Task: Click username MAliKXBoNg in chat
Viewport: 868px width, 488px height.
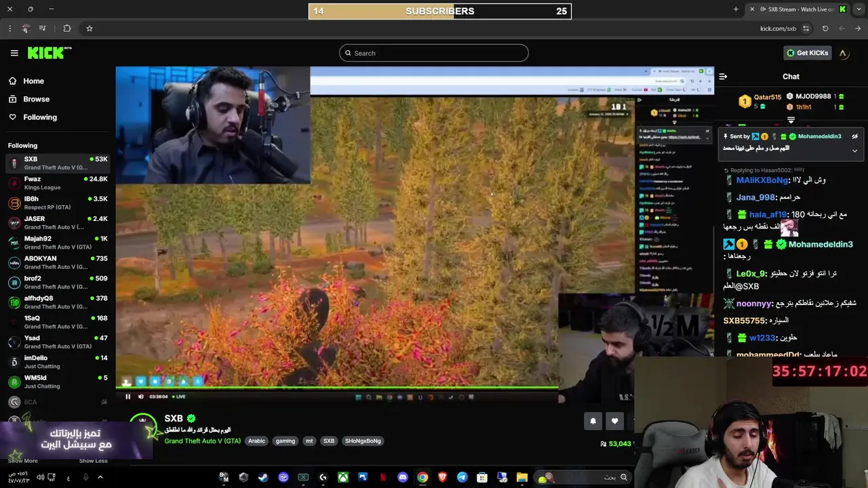Action: pos(762,180)
